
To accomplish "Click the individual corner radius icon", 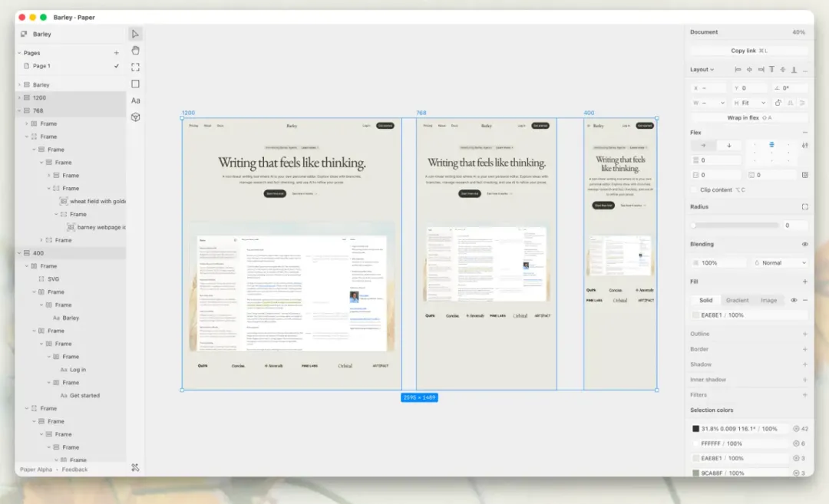I will (x=804, y=207).
